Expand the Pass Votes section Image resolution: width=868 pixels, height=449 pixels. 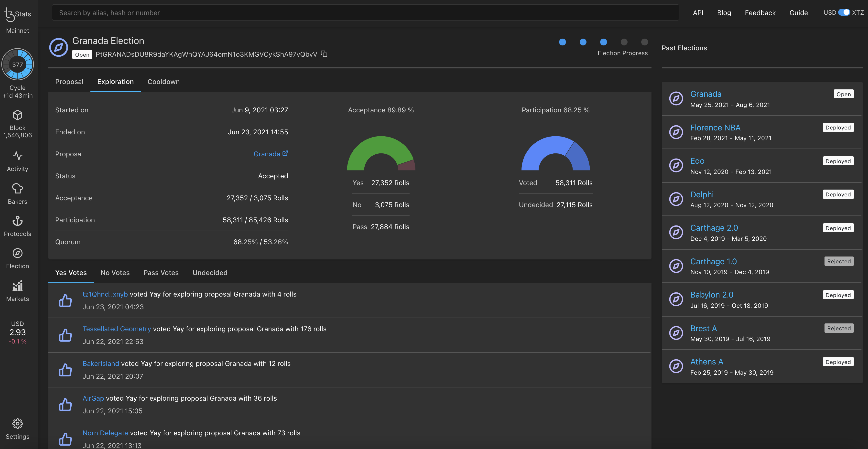pos(160,273)
